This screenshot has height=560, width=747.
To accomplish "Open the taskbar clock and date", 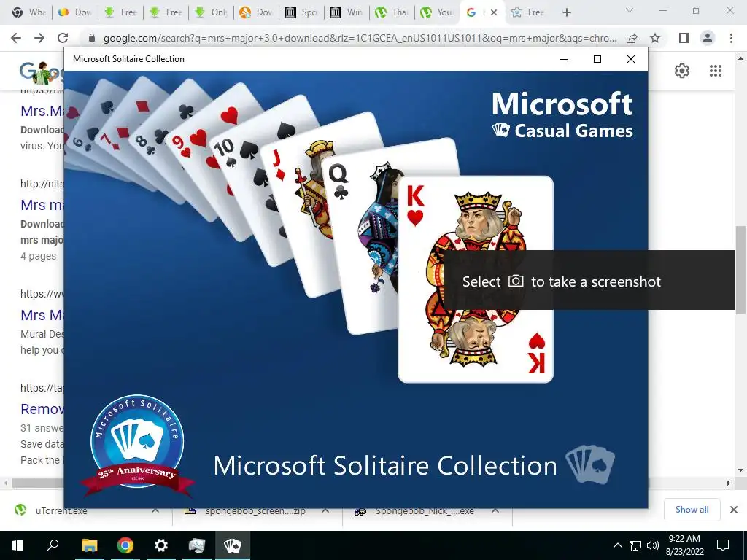I will click(684, 545).
